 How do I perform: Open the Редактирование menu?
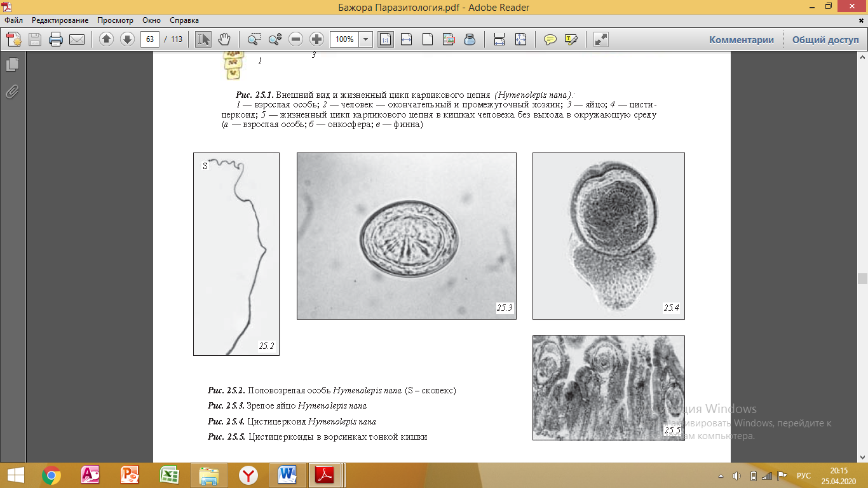[60, 20]
